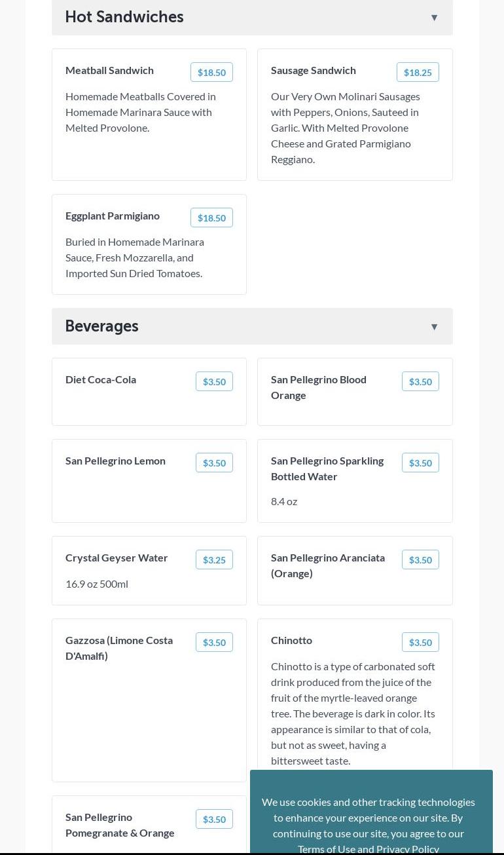Click the Crystal Geyser Water $3.25 price
Screen dimensions: 504x855
pyautogui.click(x=214, y=560)
